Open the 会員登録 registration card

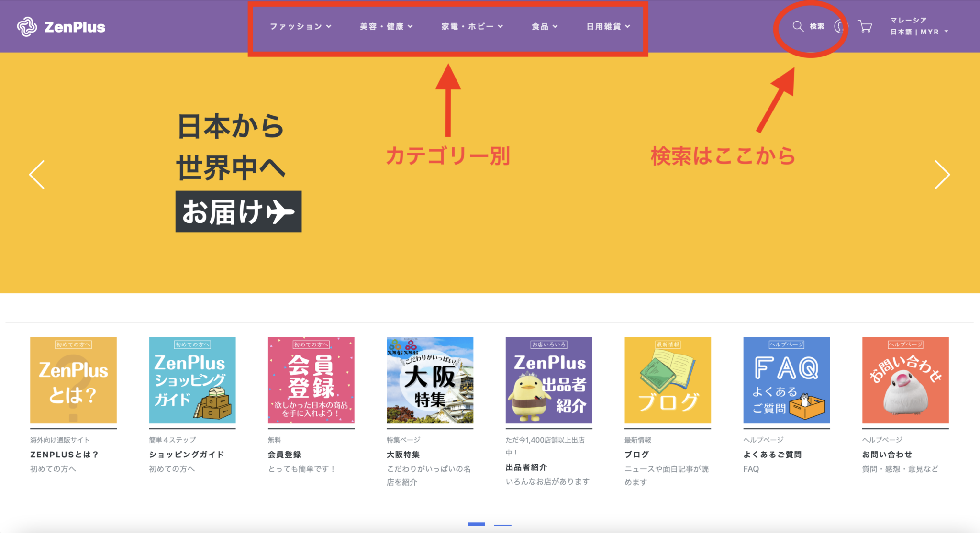pos(311,379)
